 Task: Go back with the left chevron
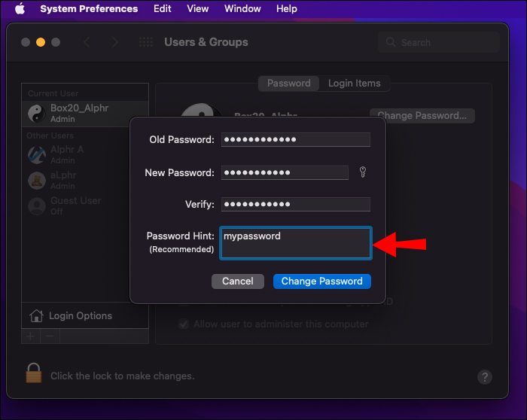(87, 43)
